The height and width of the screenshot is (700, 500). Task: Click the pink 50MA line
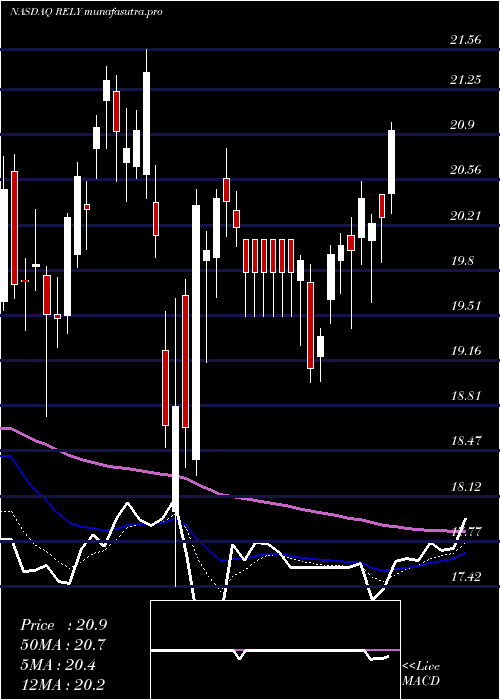(x=233, y=496)
